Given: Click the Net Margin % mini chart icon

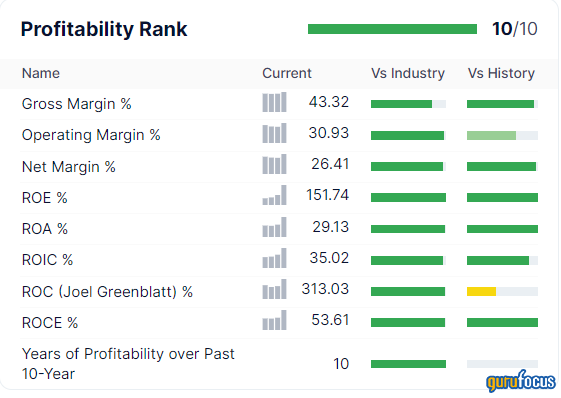Looking at the screenshot, I should click(x=274, y=164).
